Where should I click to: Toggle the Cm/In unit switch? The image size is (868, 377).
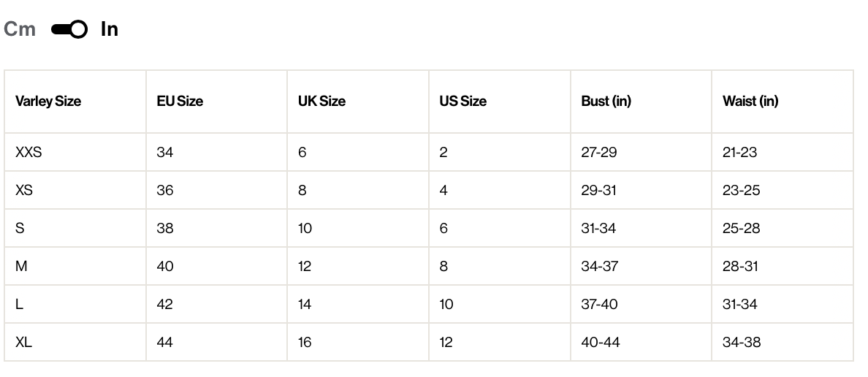pyautogui.click(x=69, y=29)
